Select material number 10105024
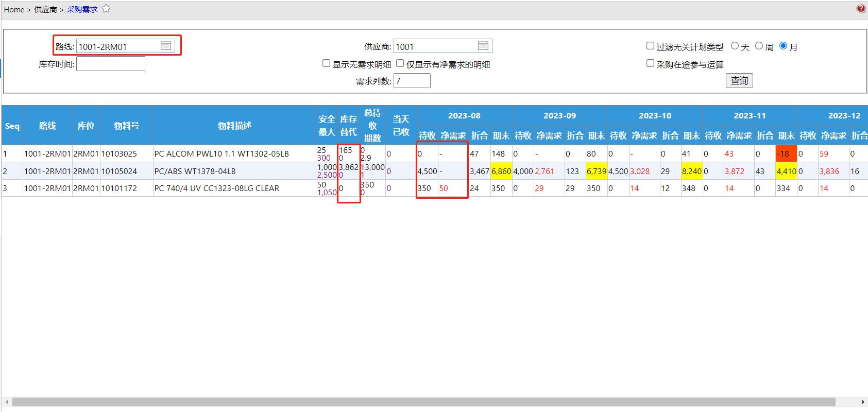The height and width of the screenshot is (412, 868). click(x=119, y=171)
